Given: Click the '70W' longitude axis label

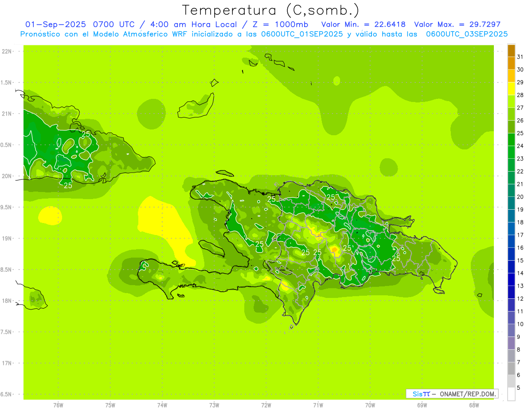Looking at the screenshot, I should pyautogui.click(x=370, y=405).
